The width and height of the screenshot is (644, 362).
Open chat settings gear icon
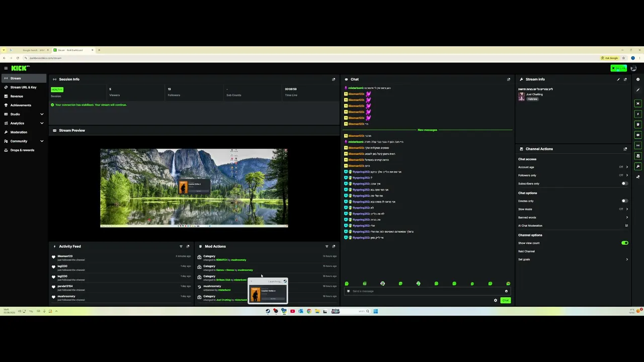[495, 301]
